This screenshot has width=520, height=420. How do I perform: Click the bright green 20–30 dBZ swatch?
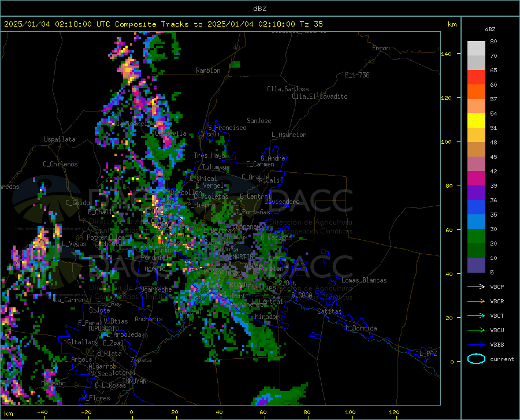[476, 236]
